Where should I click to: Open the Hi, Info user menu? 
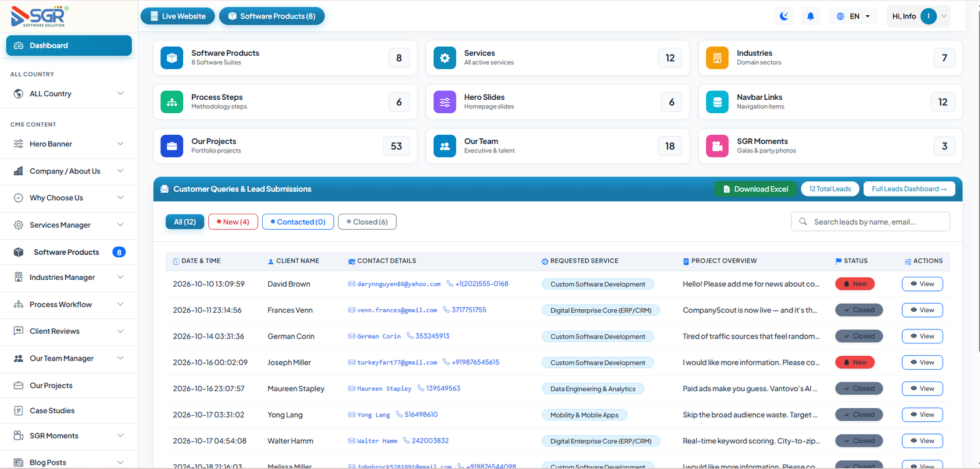point(918,17)
